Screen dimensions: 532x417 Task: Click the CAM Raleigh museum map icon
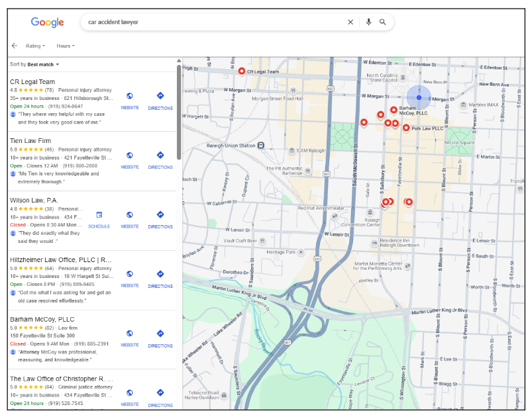[292, 150]
